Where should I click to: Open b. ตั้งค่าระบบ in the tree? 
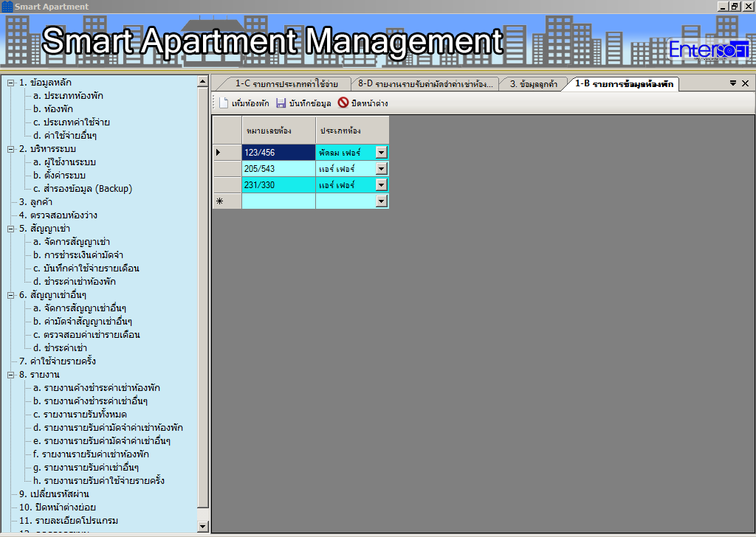(x=59, y=176)
